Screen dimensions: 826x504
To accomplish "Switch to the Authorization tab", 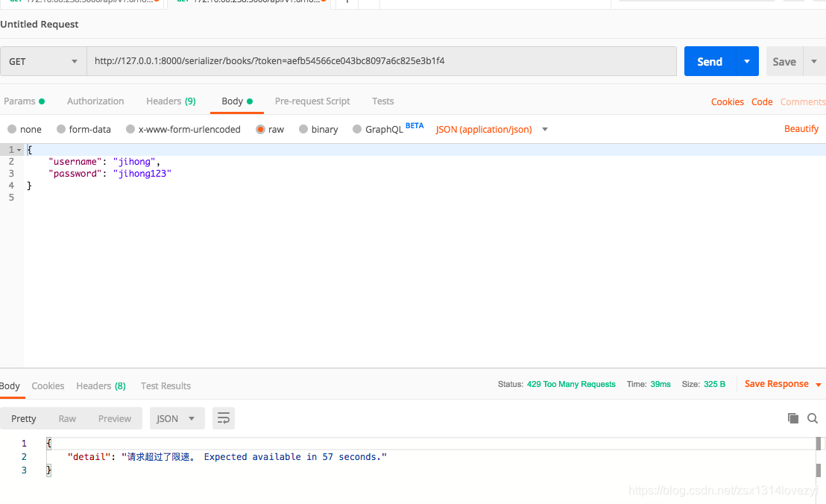I will coord(95,101).
